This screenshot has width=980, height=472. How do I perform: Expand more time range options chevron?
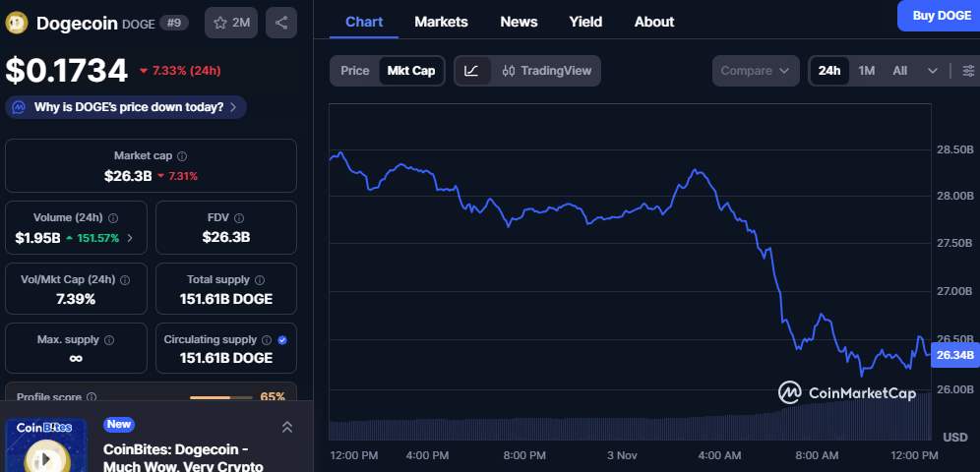[x=932, y=71]
